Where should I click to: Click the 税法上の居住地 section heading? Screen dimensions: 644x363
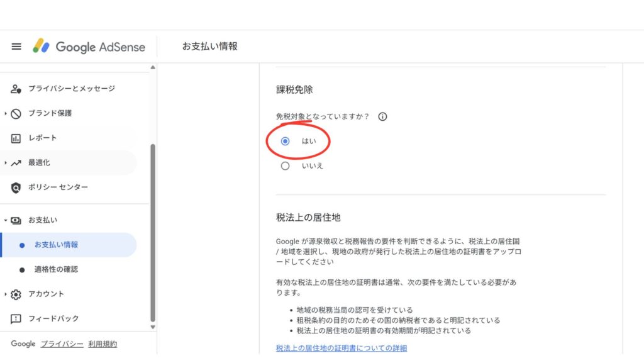pyautogui.click(x=308, y=218)
